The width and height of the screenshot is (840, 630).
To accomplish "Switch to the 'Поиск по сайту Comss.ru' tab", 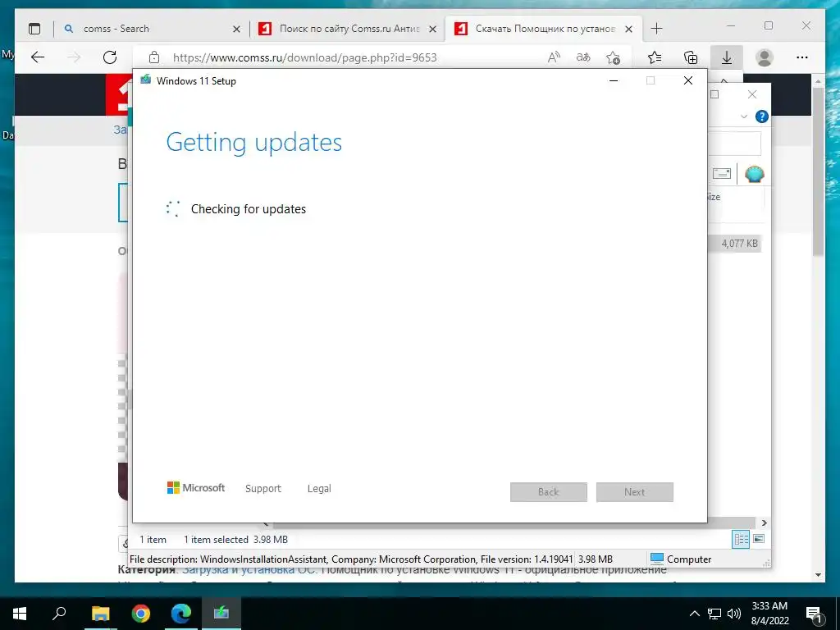I will pyautogui.click(x=347, y=29).
